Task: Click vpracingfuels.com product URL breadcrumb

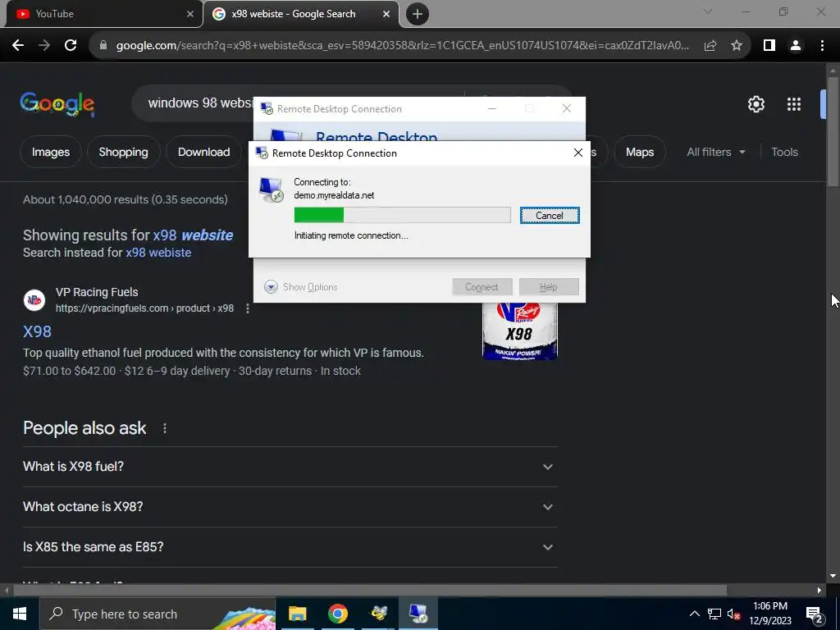Action: pos(144,308)
